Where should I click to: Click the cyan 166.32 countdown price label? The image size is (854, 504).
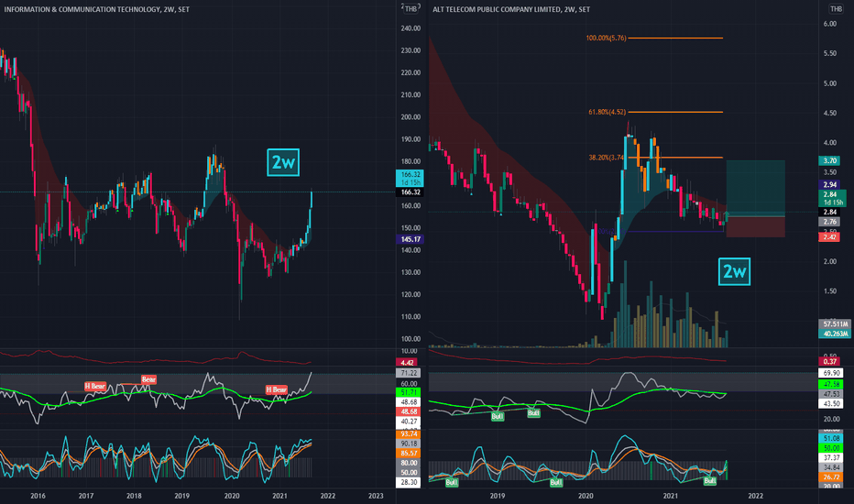coord(410,178)
